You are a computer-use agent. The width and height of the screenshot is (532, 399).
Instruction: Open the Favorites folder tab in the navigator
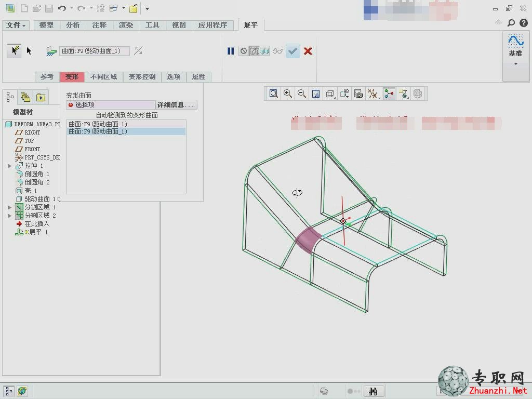(x=41, y=97)
